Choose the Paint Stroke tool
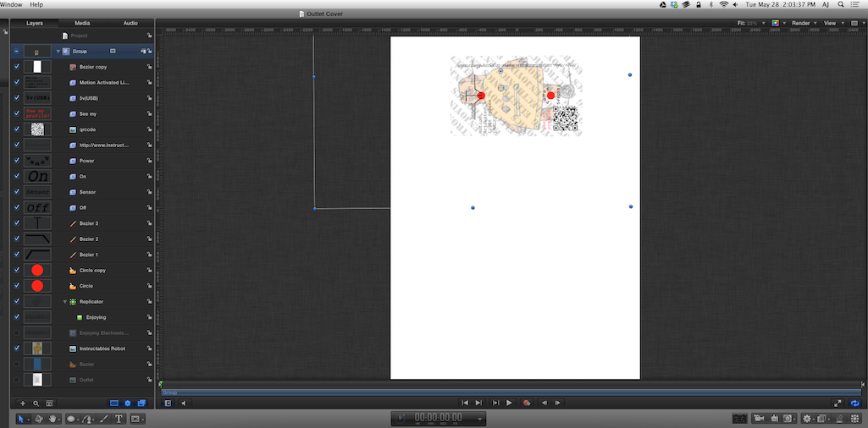 tap(104, 419)
